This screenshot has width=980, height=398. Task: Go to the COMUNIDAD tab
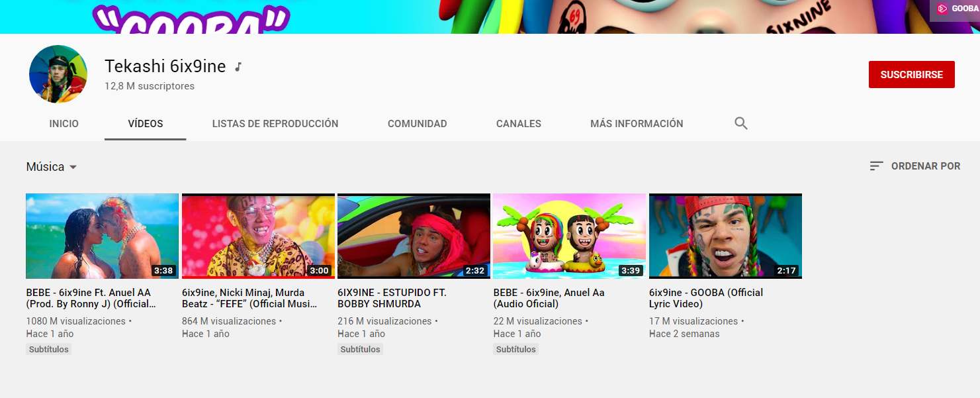pyautogui.click(x=417, y=124)
